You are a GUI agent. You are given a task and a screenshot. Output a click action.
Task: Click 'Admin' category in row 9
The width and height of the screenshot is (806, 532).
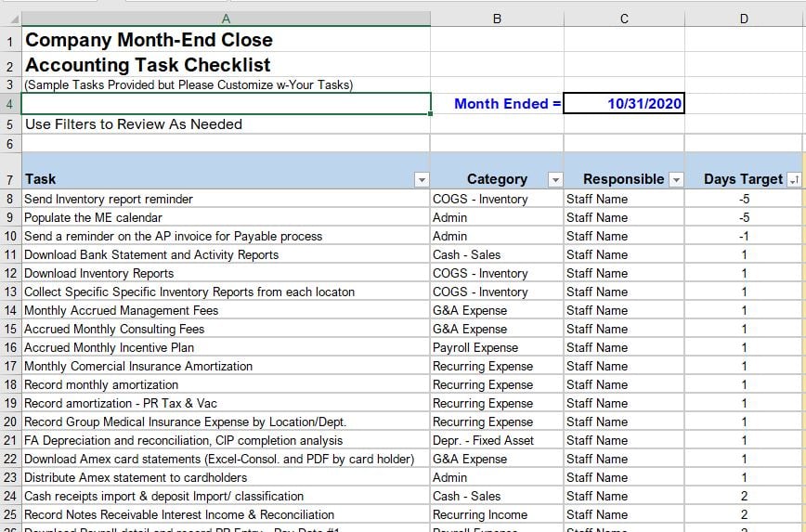497,217
